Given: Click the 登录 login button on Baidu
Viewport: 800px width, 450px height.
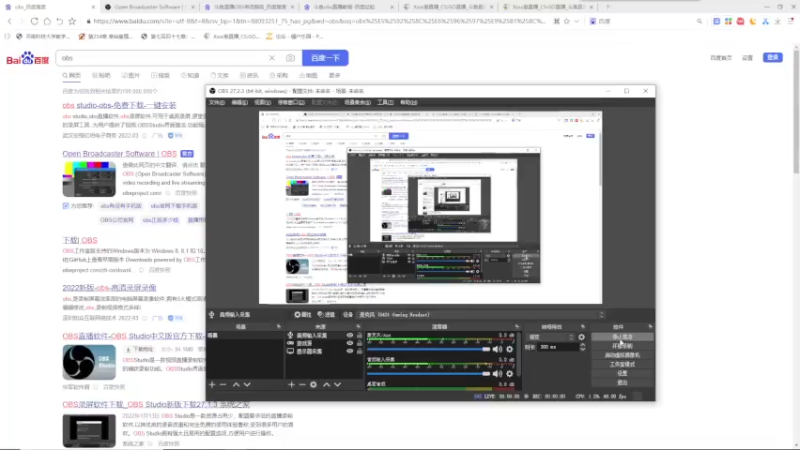Looking at the screenshot, I should point(772,58).
